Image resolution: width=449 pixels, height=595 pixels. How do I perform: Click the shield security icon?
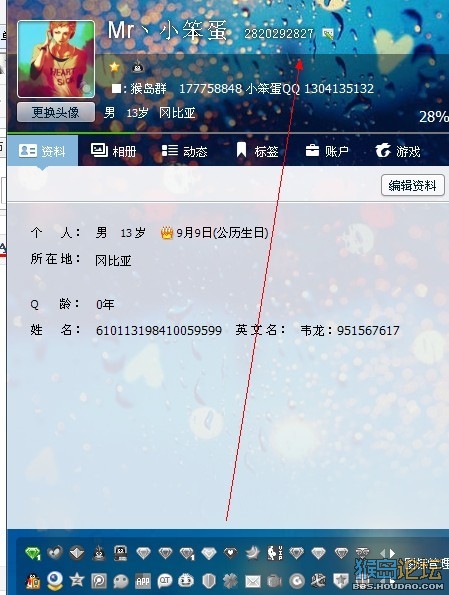pos(209,581)
